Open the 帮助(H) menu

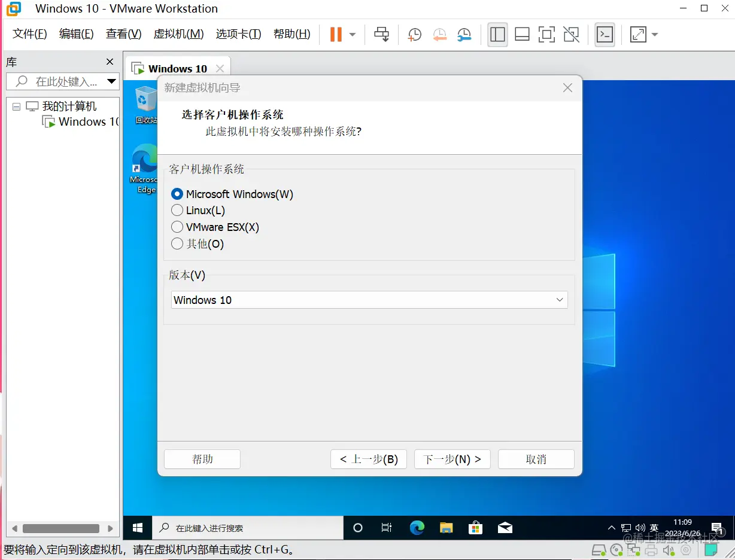(x=292, y=34)
